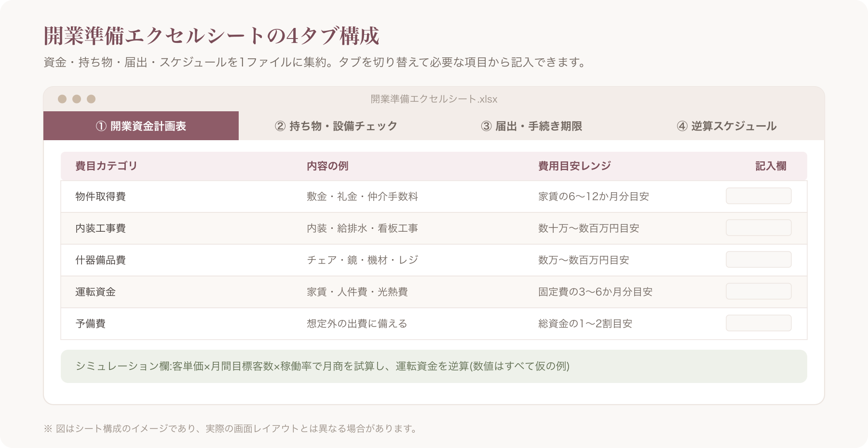
Task: Click the 費目カテゴリ column header
Action: (106, 166)
